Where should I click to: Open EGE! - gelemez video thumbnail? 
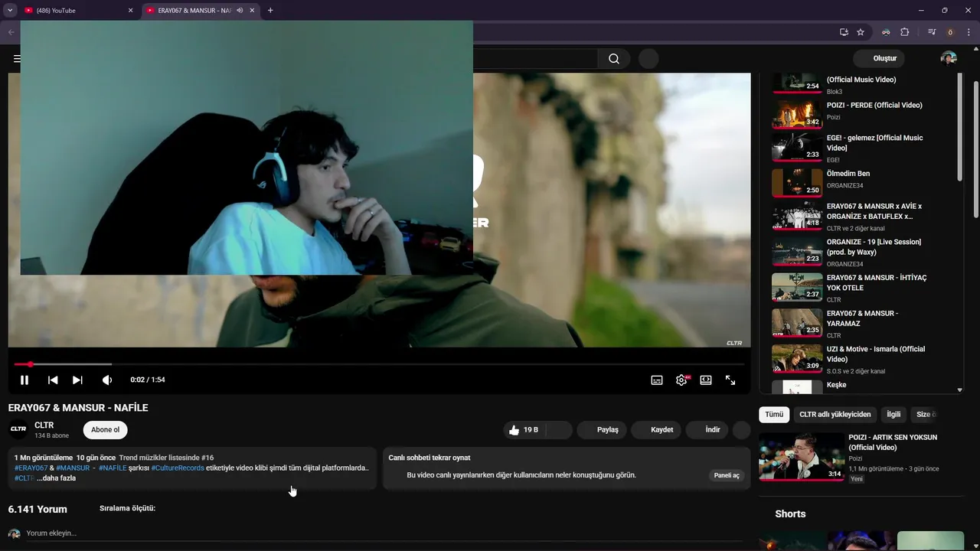[797, 147]
